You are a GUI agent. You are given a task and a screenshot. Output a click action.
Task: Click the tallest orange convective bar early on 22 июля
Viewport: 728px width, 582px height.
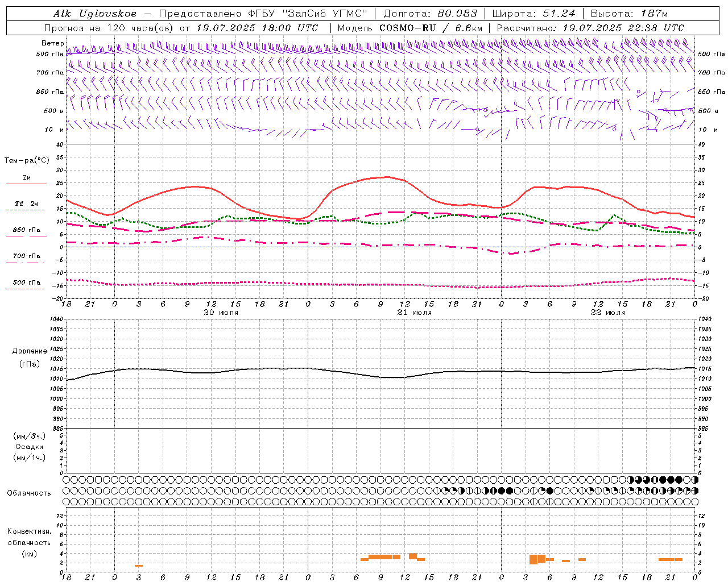pos(533,559)
